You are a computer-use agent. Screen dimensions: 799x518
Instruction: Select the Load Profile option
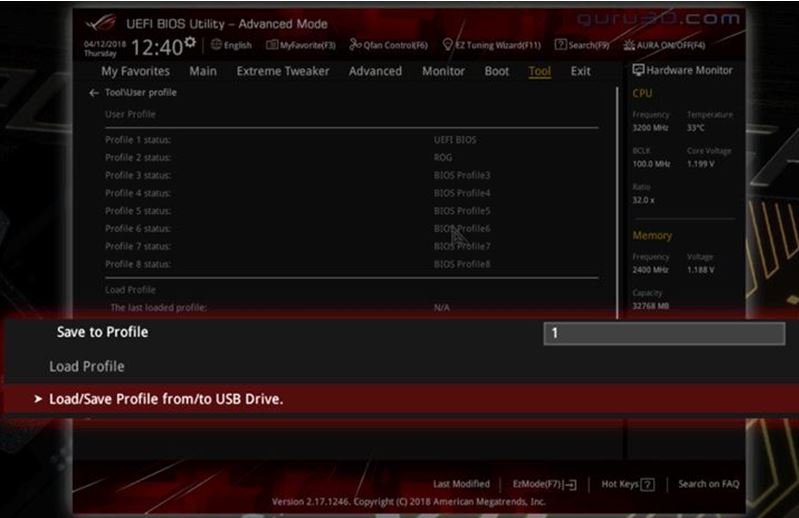tap(87, 367)
